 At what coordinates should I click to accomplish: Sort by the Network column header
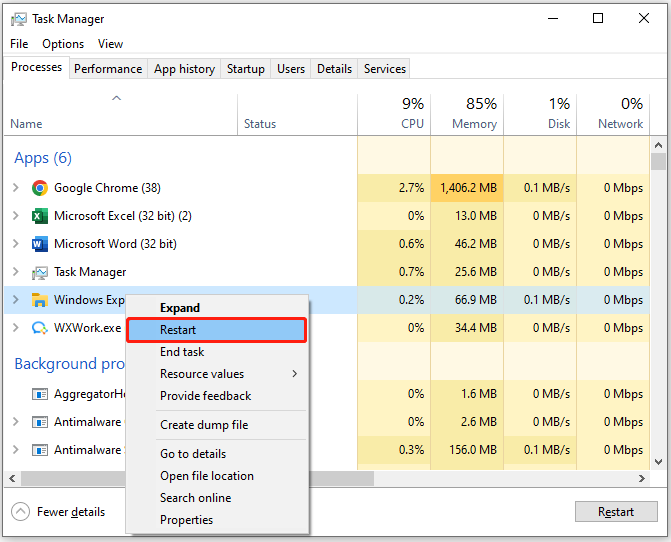click(x=613, y=115)
